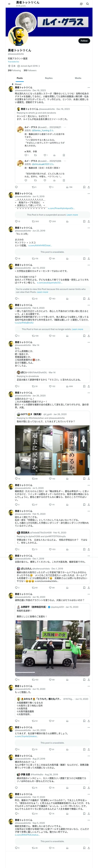Repost the Jun 11, 2019 post
The image size is (98, 868).
35,221
